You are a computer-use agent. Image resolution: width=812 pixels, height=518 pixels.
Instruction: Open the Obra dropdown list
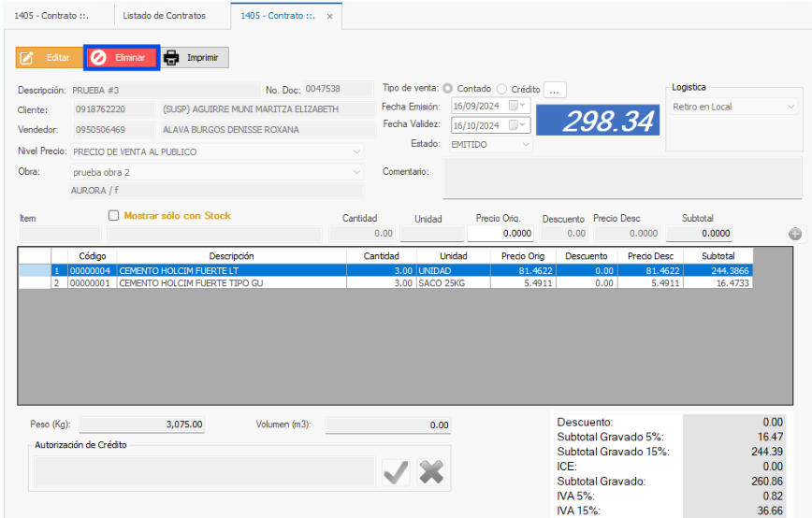pos(356,172)
